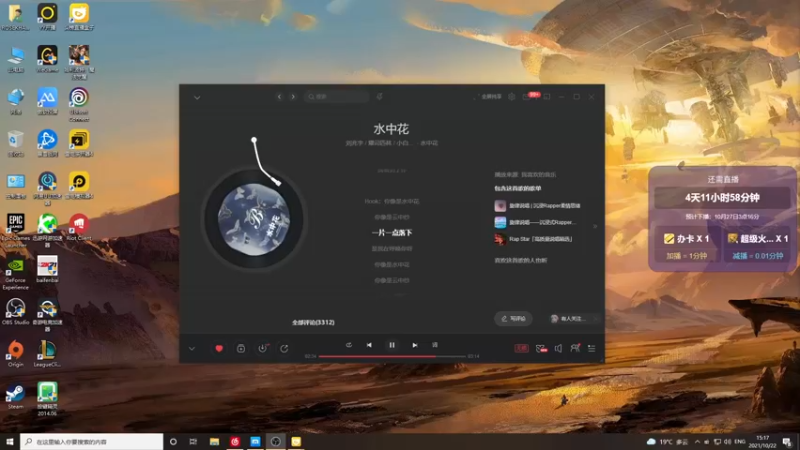
Task: Open the Epic Games Launcher desktop icon
Action: click(x=15, y=231)
